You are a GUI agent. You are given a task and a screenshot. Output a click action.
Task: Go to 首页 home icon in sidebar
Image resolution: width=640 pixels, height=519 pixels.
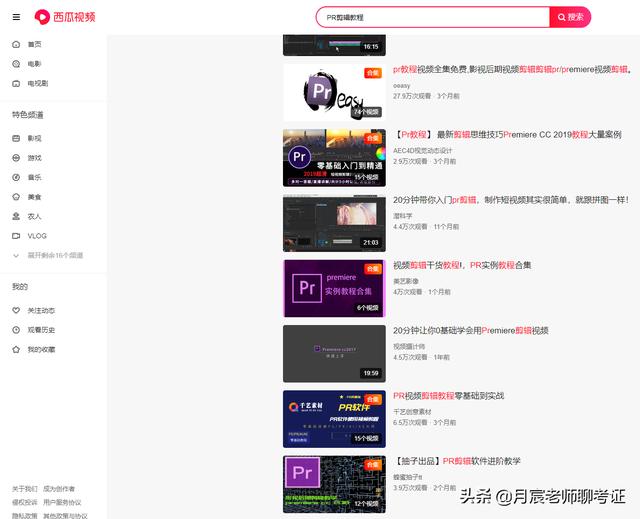pyautogui.click(x=16, y=44)
